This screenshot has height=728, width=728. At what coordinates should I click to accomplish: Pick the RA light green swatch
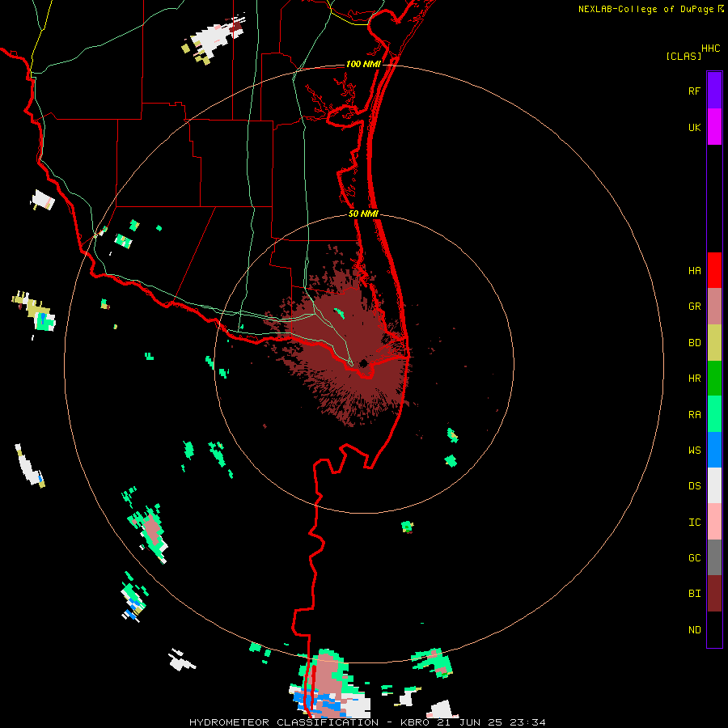pos(714,414)
